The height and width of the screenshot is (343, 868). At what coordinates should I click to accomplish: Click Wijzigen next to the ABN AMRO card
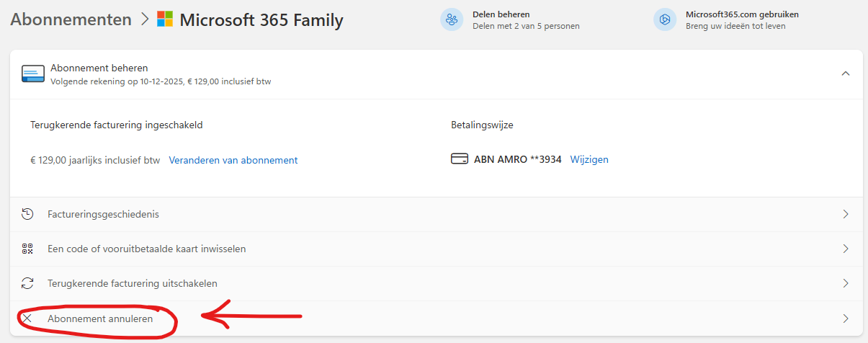point(589,159)
